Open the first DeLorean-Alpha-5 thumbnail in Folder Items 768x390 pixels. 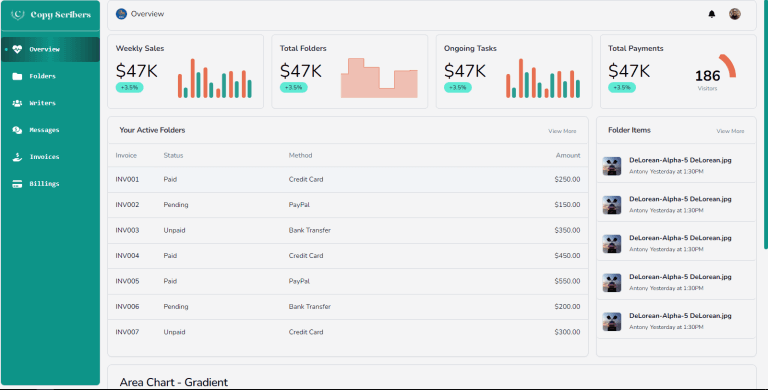(612, 166)
